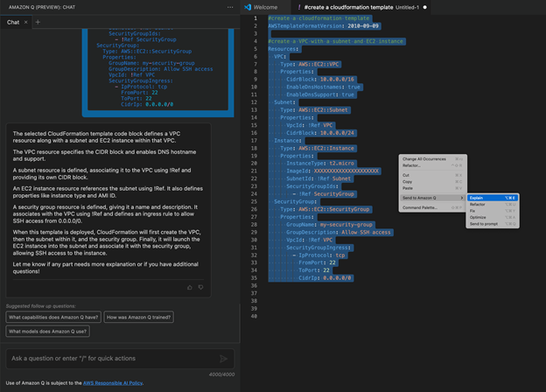Choose Send to prompt in submenu
Screen dimensions: 546x392
click(x=493, y=224)
